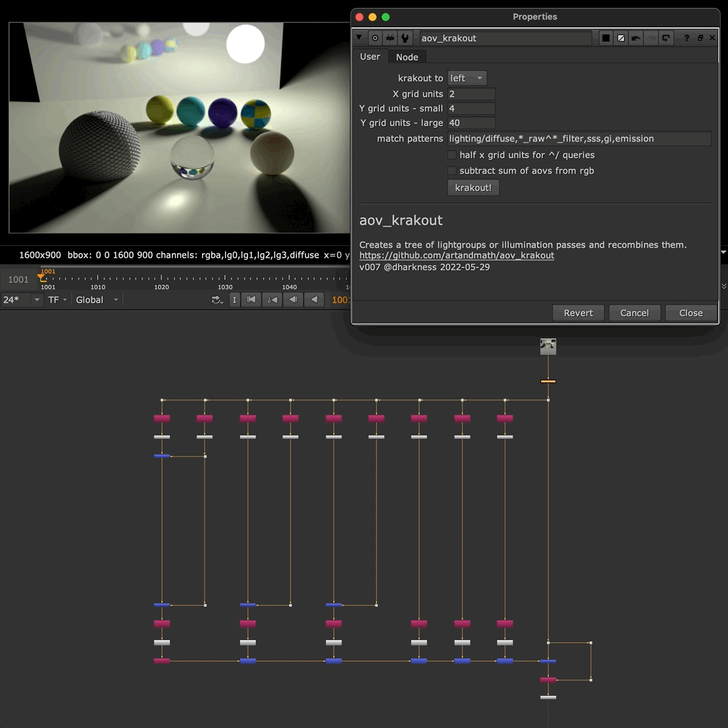Enable half x grid units checkbox
The width and height of the screenshot is (728, 728).
coord(452,155)
